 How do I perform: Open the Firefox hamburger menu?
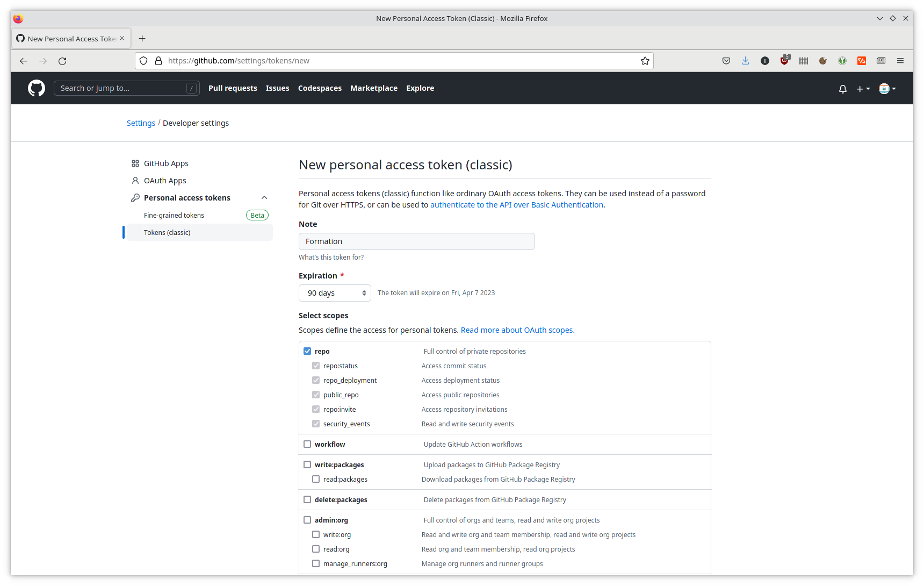click(x=900, y=61)
